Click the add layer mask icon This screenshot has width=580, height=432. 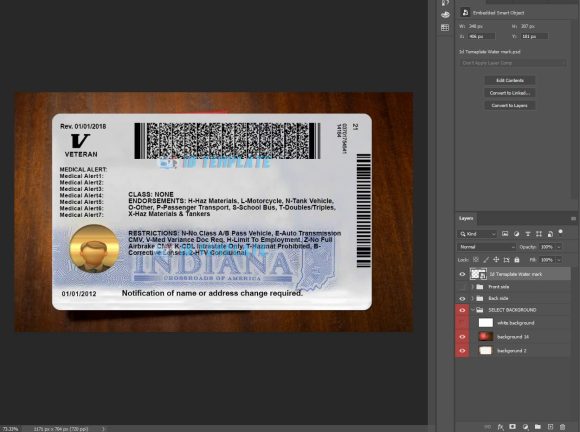pos(513,427)
